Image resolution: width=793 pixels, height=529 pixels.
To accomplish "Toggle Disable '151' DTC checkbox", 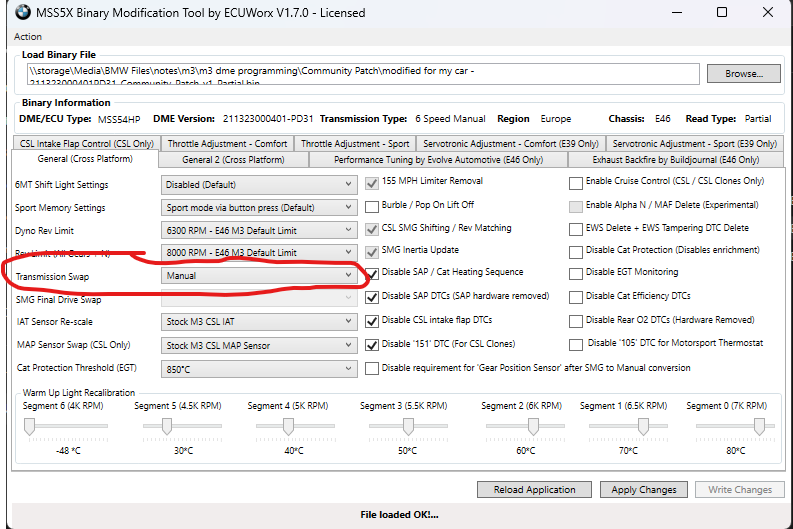I will tap(372, 345).
